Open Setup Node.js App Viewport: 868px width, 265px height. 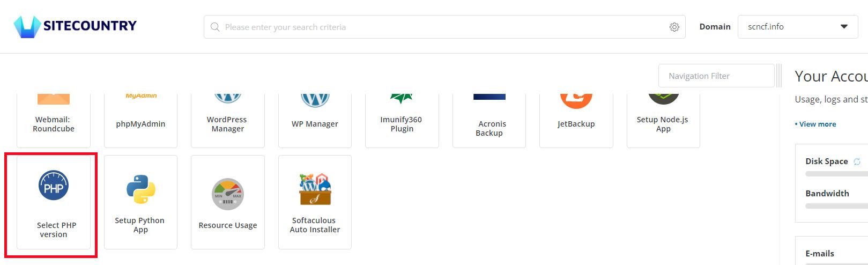(x=663, y=120)
